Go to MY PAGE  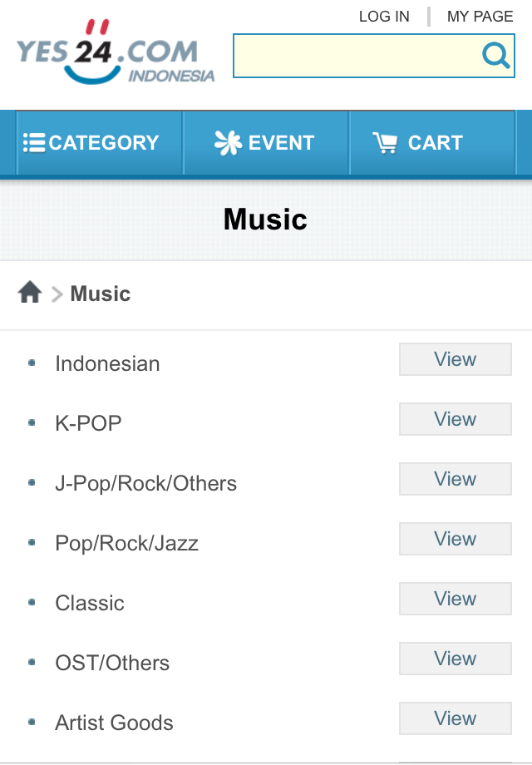coord(480,17)
